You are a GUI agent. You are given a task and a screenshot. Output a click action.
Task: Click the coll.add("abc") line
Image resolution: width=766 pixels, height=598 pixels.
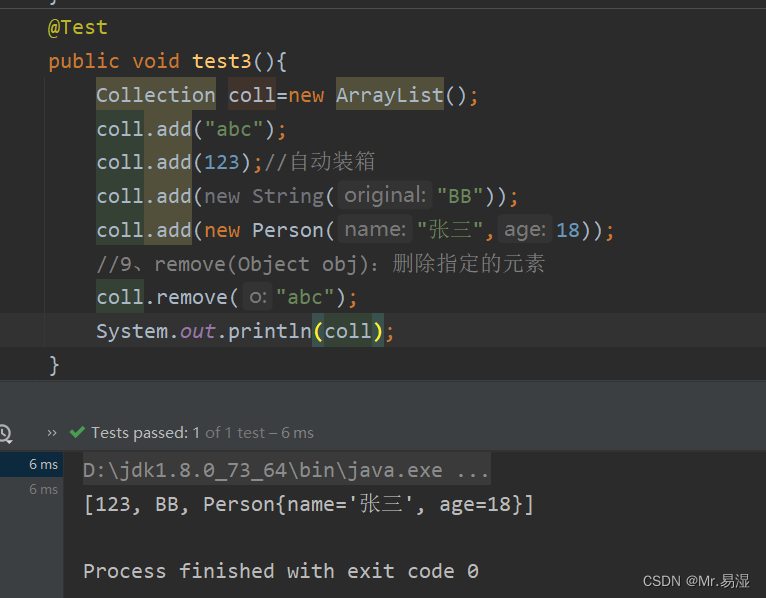pos(191,129)
